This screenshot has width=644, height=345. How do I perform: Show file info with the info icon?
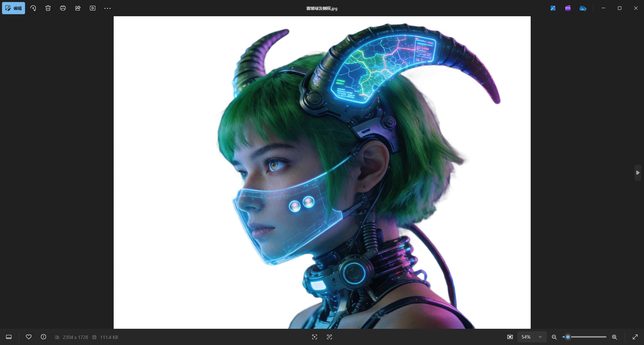pos(43,337)
